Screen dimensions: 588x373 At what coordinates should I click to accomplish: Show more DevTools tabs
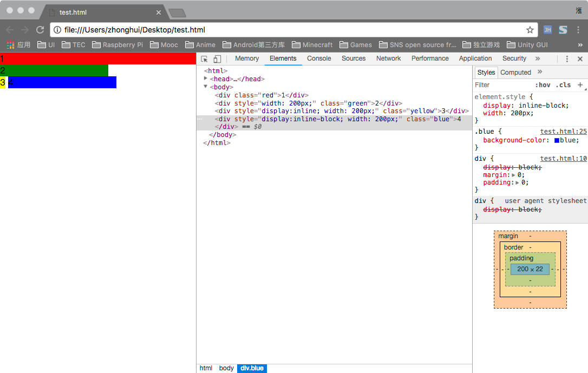point(538,58)
